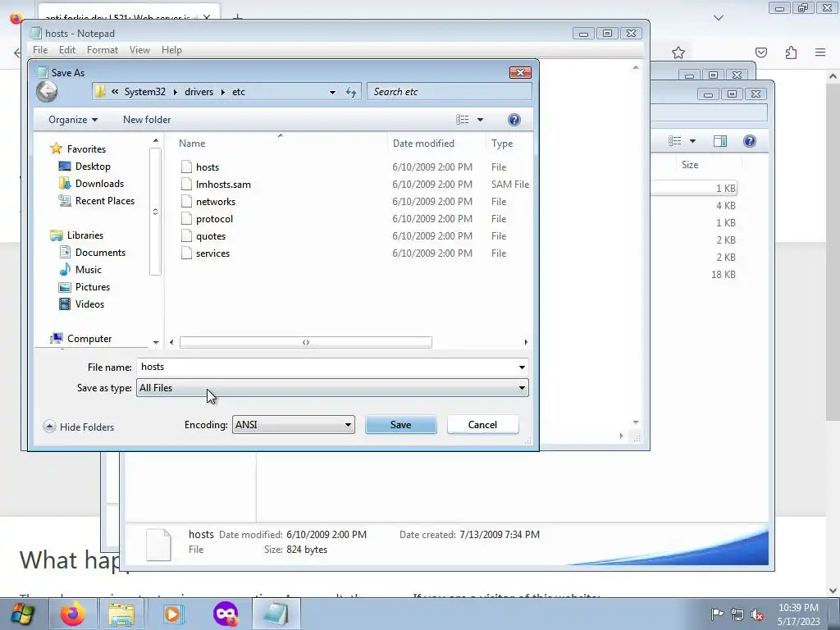Select the services file

click(212, 253)
